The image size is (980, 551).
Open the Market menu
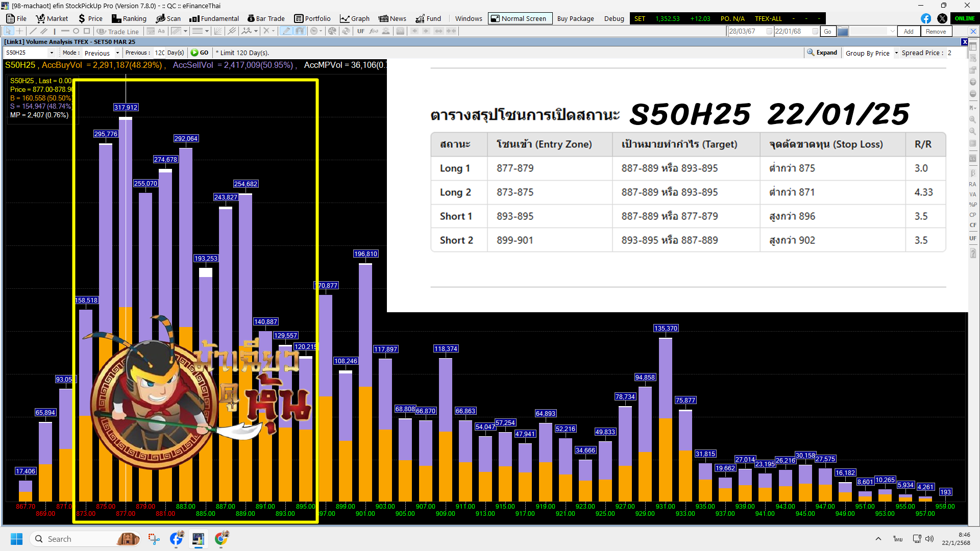point(52,18)
